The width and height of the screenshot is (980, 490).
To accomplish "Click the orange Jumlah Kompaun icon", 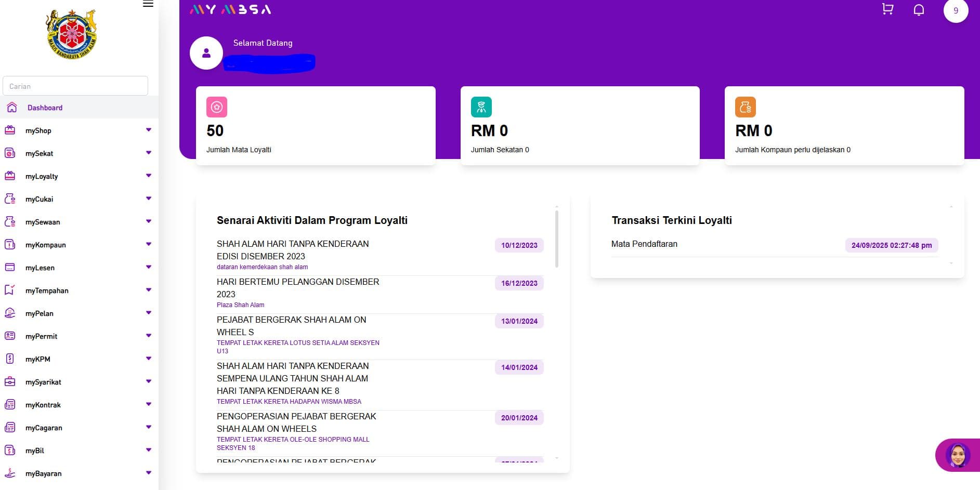I will click(745, 107).
